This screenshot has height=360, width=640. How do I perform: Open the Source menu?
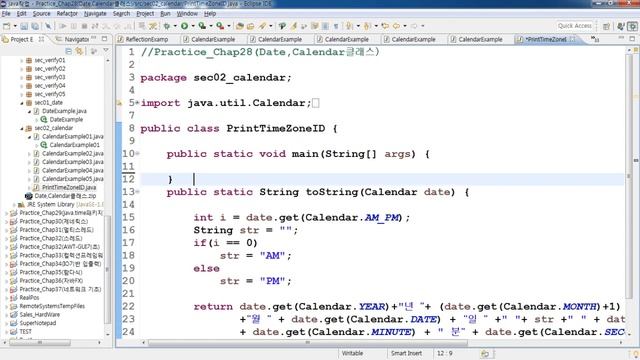[x=42, y=13]
